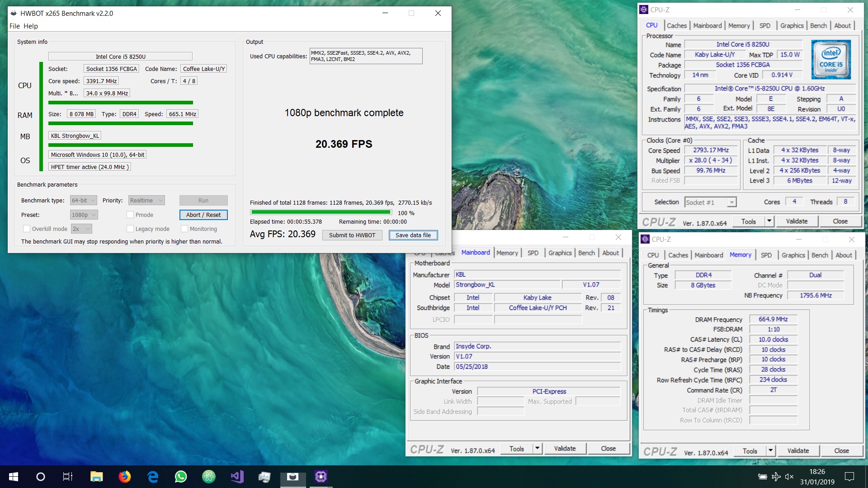Click NB Frequency value 1795.6 MHz
The height and width of the screenshot is (488, 868).
pyautogui.click(x=816, y=295)
